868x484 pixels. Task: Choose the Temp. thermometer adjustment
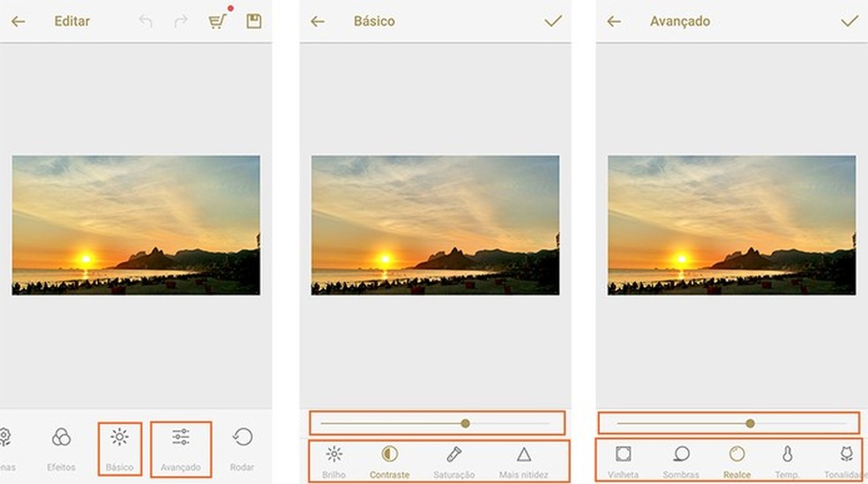pyautogui.click(x=787, y=463)
